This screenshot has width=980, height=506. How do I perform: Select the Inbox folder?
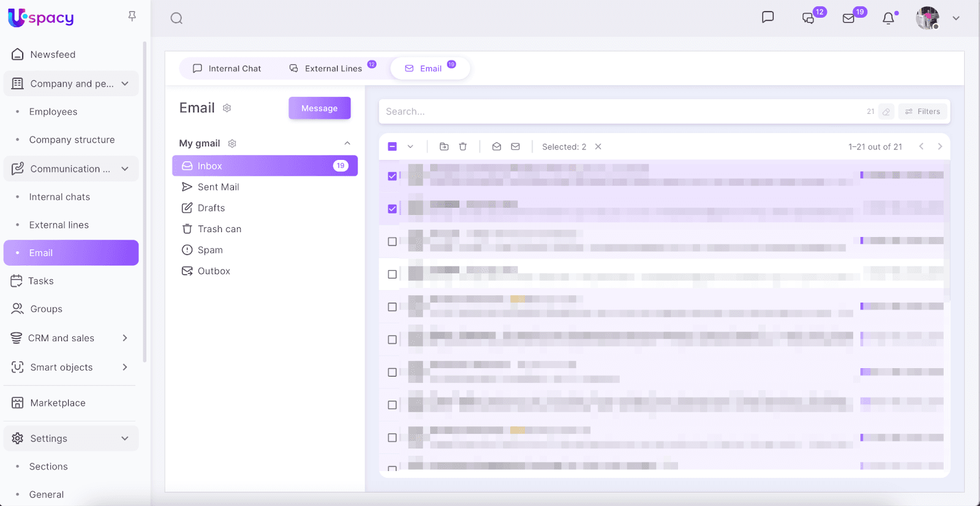[265, 166]
